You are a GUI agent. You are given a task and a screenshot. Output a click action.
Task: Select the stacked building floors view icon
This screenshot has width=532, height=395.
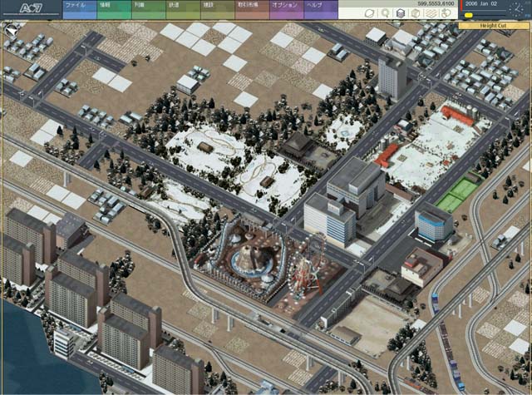click(x=401, y=13)
